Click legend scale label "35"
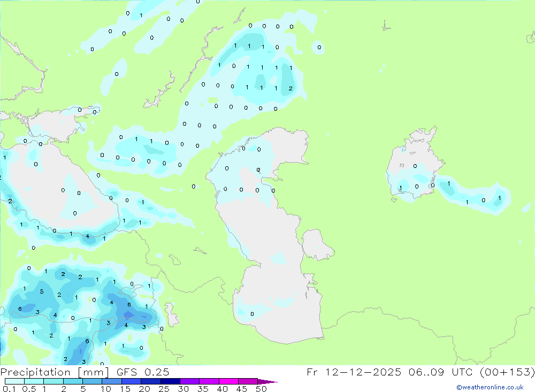 click(x=203, y=389)
